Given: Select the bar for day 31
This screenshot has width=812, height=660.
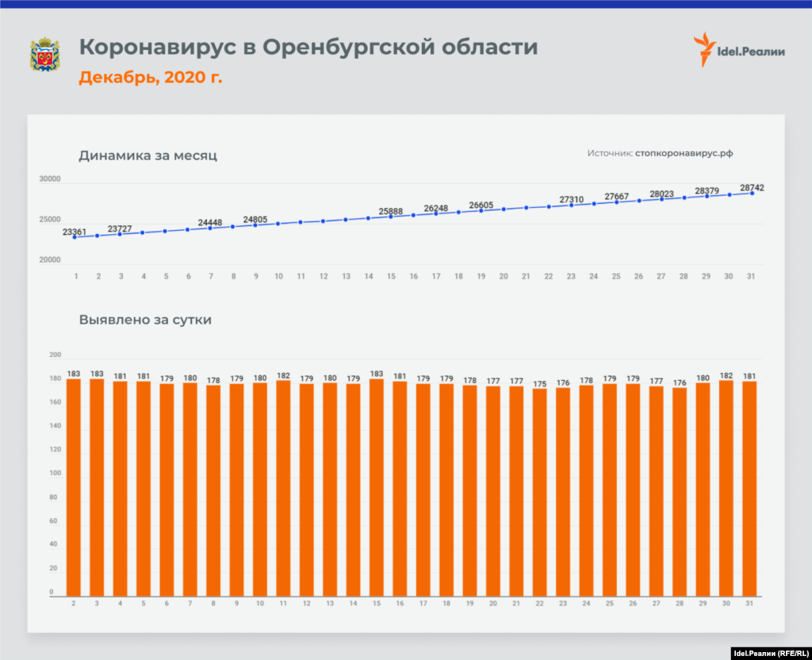Looking at the screenshot, I should point(749,489).
